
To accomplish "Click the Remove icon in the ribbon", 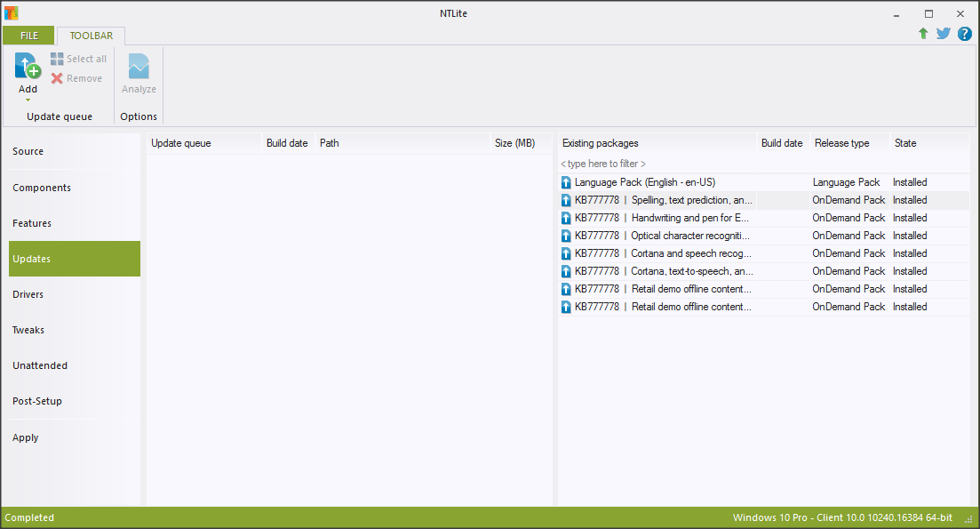I will coord(57,78).
